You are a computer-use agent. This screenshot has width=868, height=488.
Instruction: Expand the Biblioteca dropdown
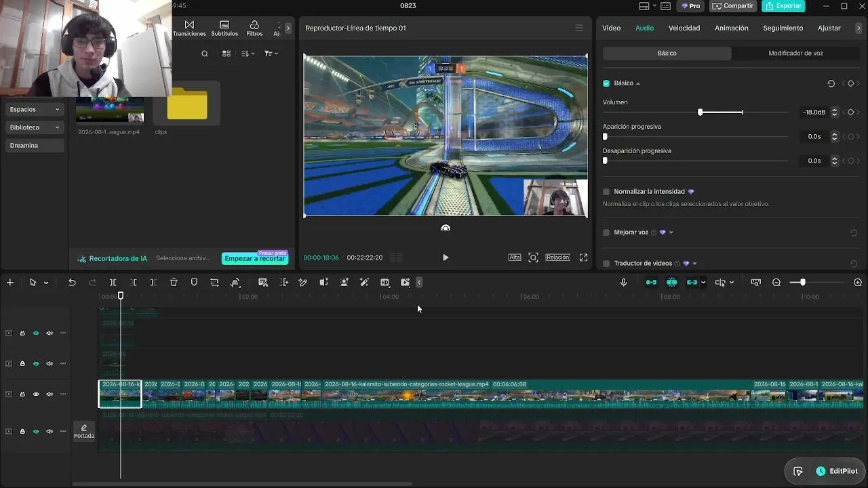(35, 127)
